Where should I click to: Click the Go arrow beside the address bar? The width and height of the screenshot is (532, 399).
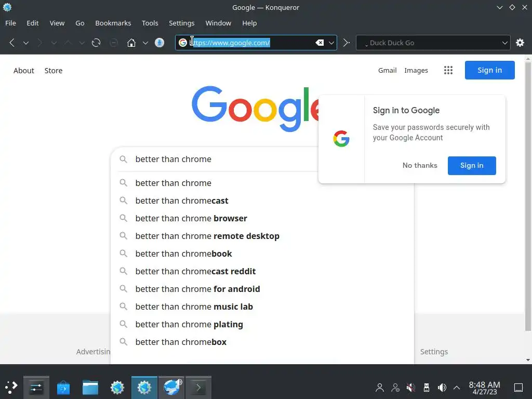point(346,43)
